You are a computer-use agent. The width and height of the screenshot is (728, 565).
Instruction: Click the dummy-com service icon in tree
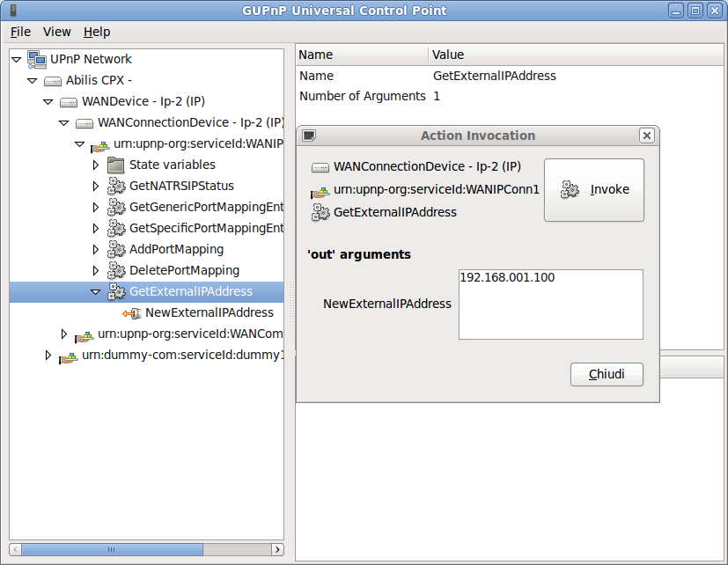69,356
